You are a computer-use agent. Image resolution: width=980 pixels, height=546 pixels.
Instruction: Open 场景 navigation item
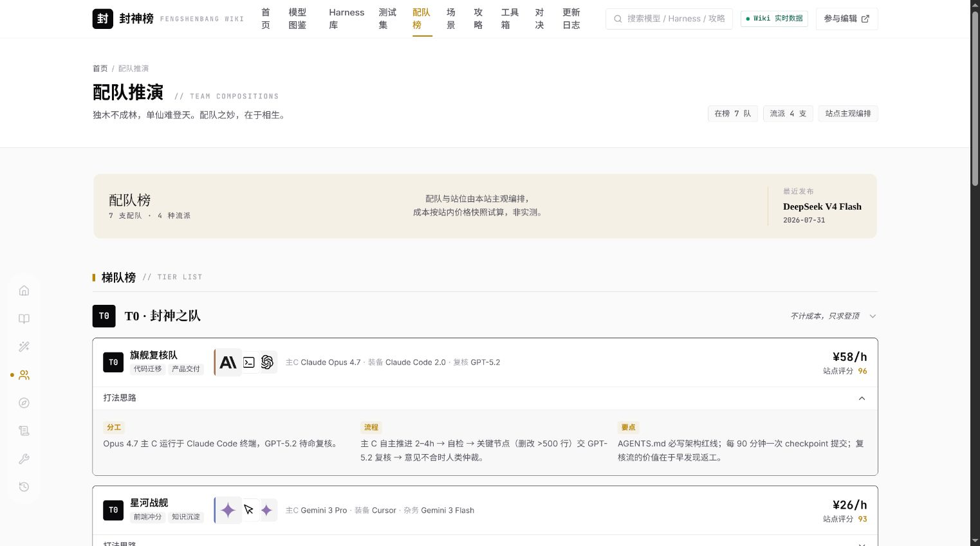451,19
